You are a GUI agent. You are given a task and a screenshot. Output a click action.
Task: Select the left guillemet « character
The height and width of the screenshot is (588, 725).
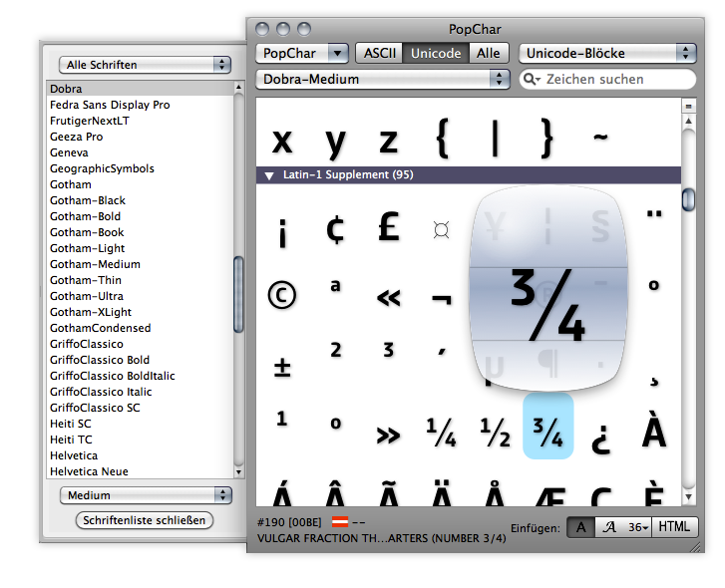(x=388, y=298)
